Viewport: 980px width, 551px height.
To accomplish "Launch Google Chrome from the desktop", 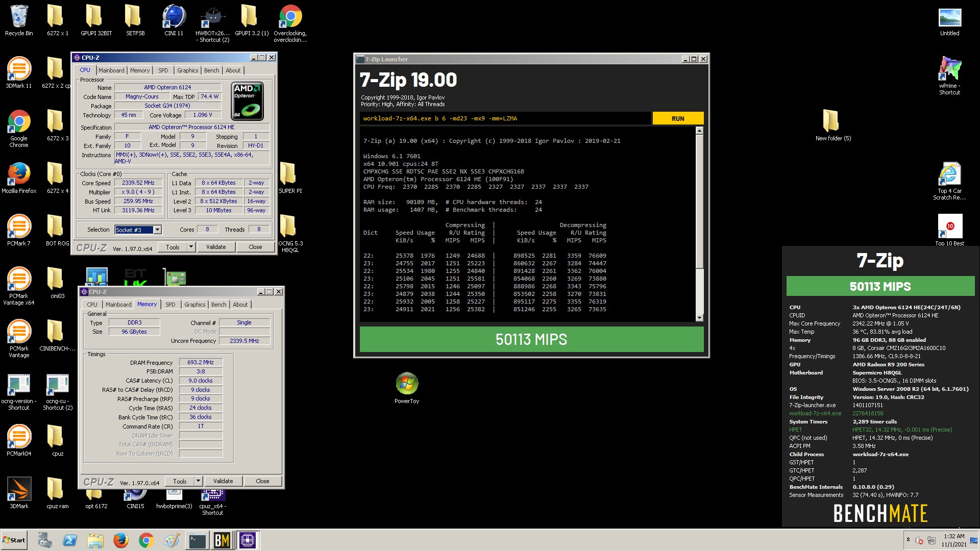I will (x=19, y=129).
